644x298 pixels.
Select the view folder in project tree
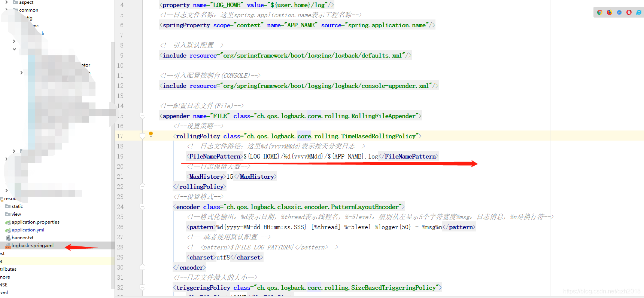pyautogui.click(x=16, y=214)
